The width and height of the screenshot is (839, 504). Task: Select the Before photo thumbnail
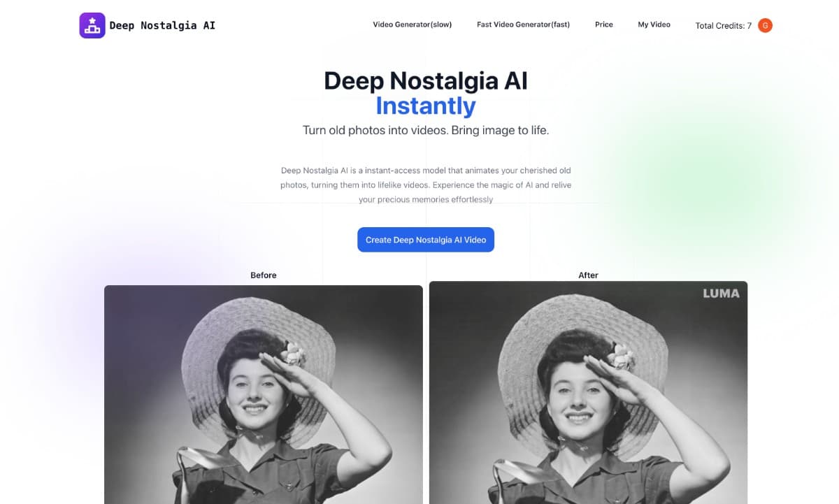[x=264, y=394]
